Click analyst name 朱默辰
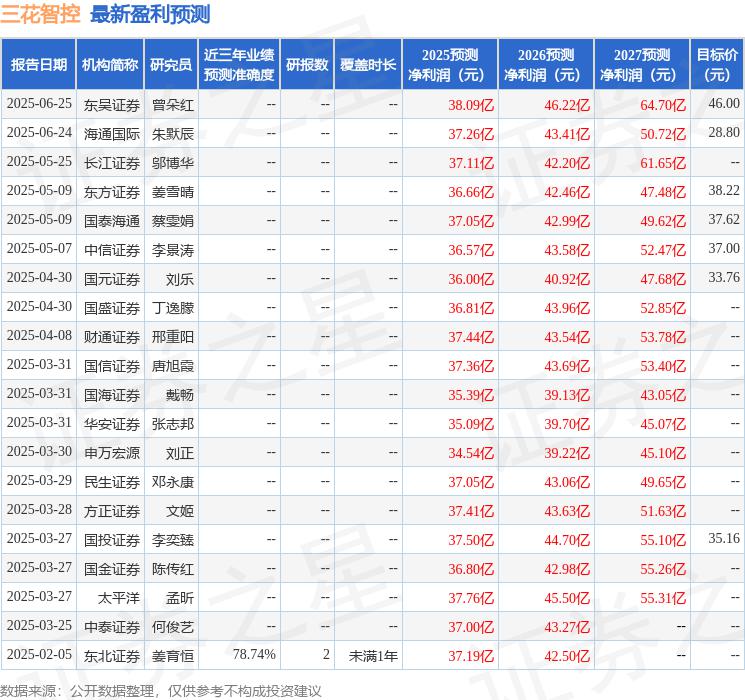The height and width of the screenshot is (700, 745). coord(173,134)
